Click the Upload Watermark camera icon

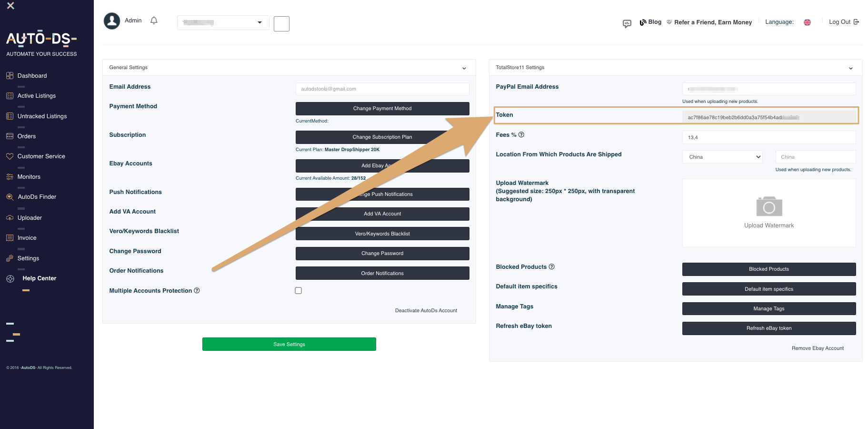[x=769, y=206]
